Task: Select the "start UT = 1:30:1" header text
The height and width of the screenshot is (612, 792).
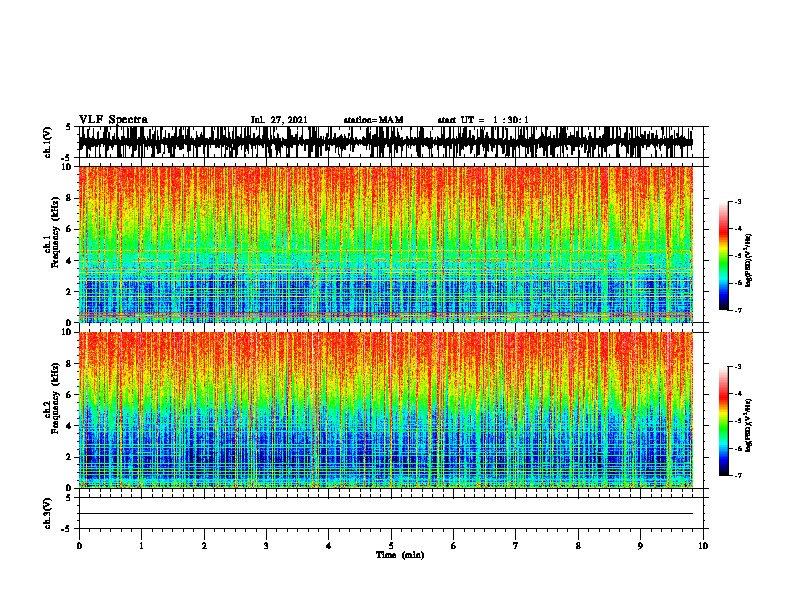Action: pyautogui.click(x=483, y=120)
